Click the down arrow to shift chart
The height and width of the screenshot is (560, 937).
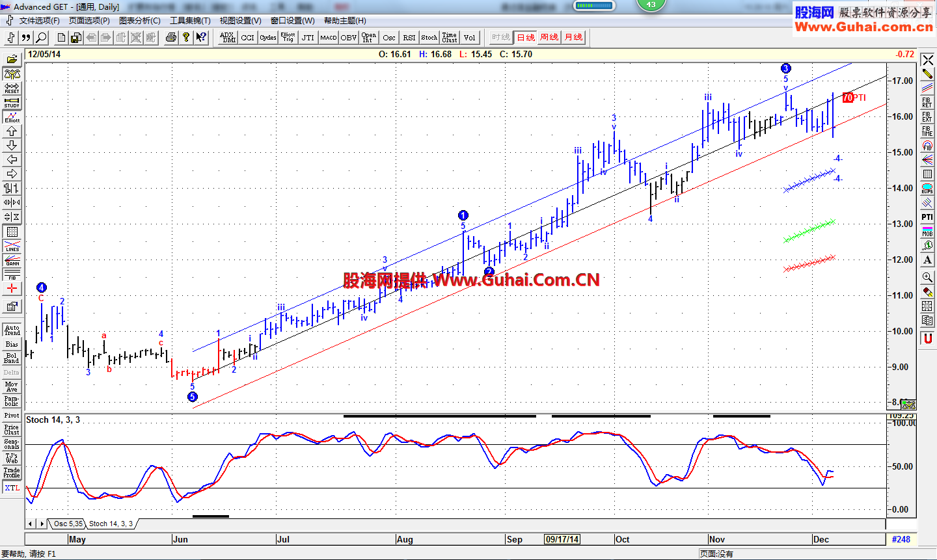12,145
